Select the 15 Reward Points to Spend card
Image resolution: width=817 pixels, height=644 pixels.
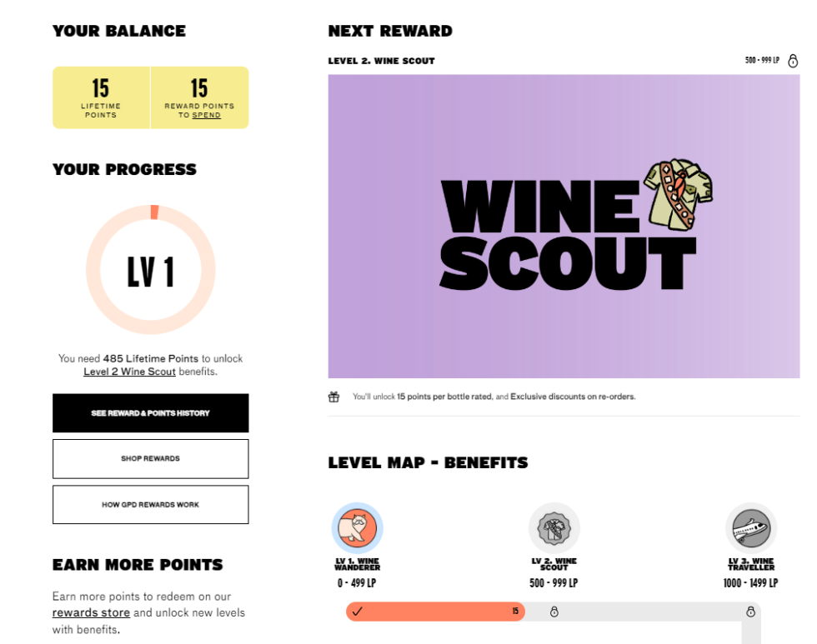coord(199,97)
